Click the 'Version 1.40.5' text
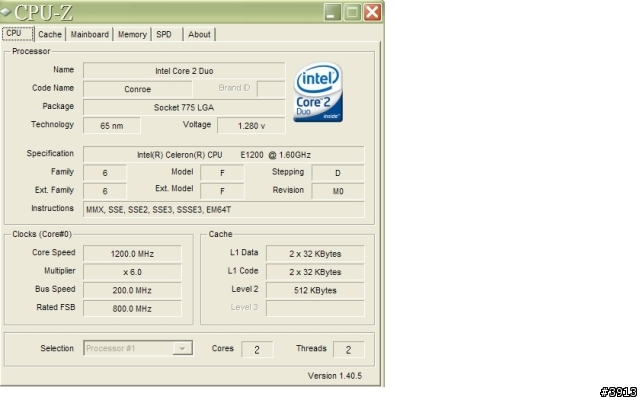The width and height of the screenshot is (640, 400). [x=335, y=376]
